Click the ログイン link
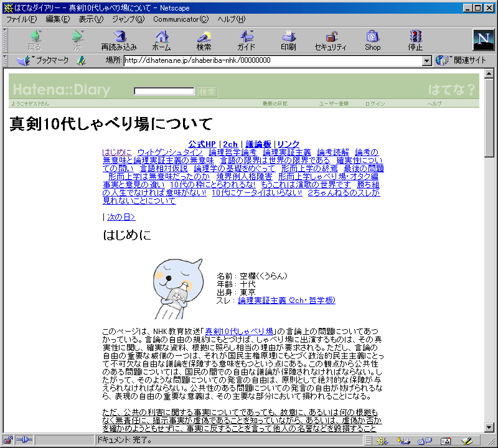 point(375,103)
